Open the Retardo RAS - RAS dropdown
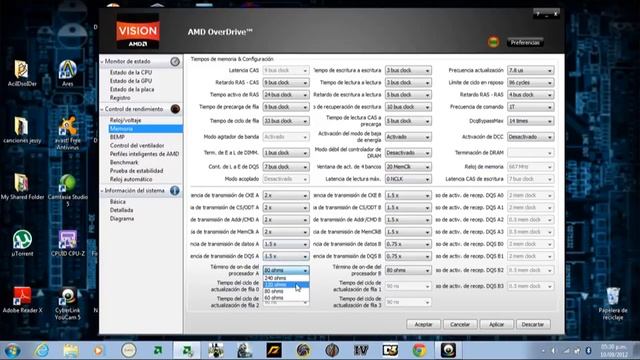Viewport: 640px width, 360px height. click(530, 95)
